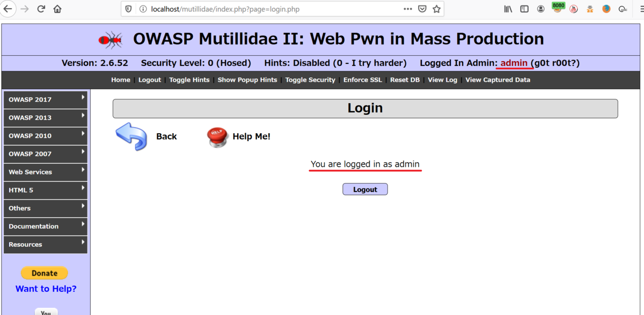The width and height of the screenshot is (644, 315).
Task: Reload the page with the refresh icon
Action: 41,9
